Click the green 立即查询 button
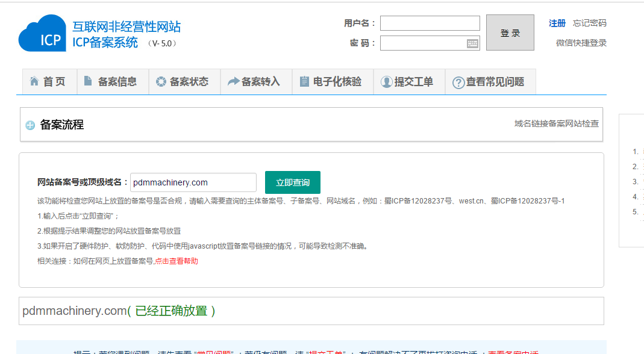 click(x=293, y=182)
